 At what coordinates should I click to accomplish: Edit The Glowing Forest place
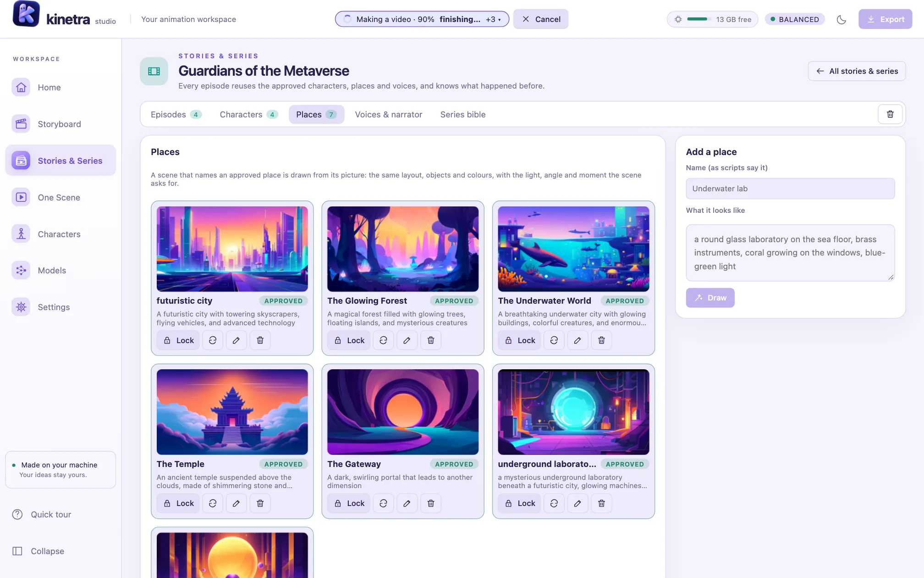click(407, 340)
